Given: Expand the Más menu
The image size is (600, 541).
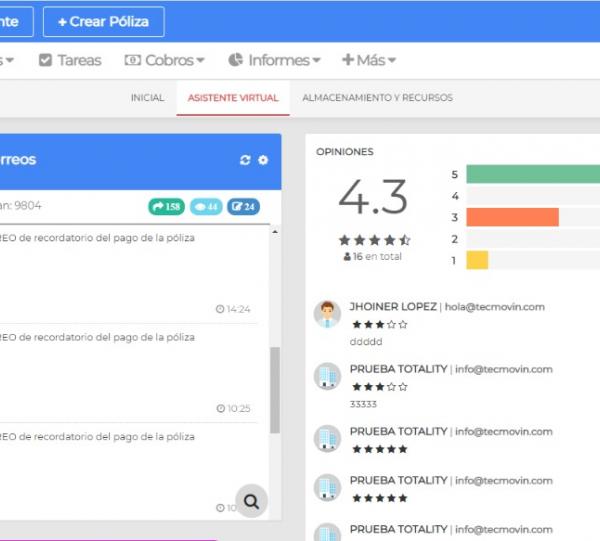Looking at the screenshot, I should [369, 60].
